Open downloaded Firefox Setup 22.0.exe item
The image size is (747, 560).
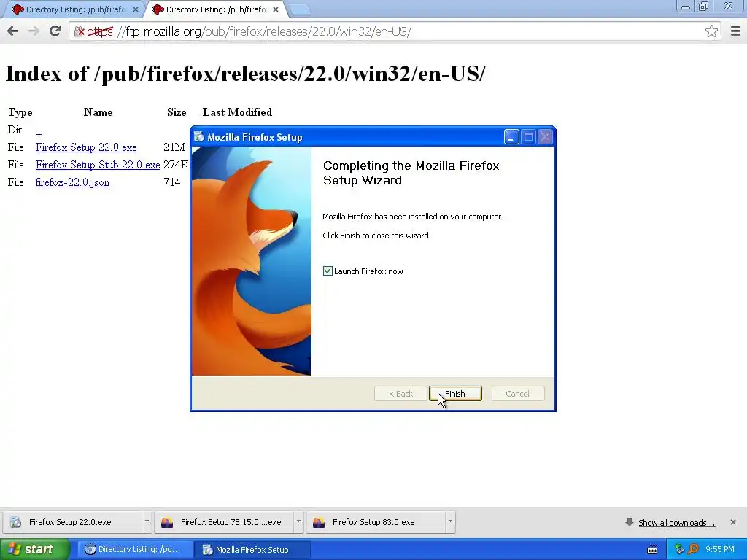[71, 522]
